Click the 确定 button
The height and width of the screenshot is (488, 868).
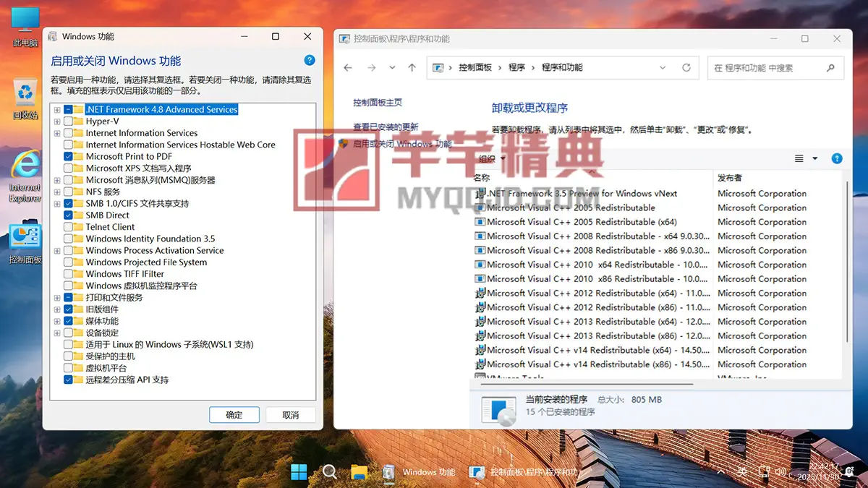[x=234, y=415]
